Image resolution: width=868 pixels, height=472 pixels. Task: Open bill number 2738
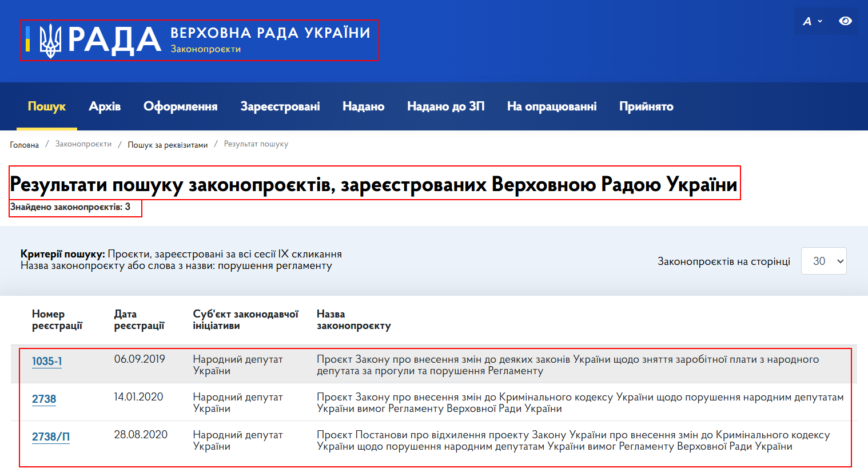click(44, 399)
